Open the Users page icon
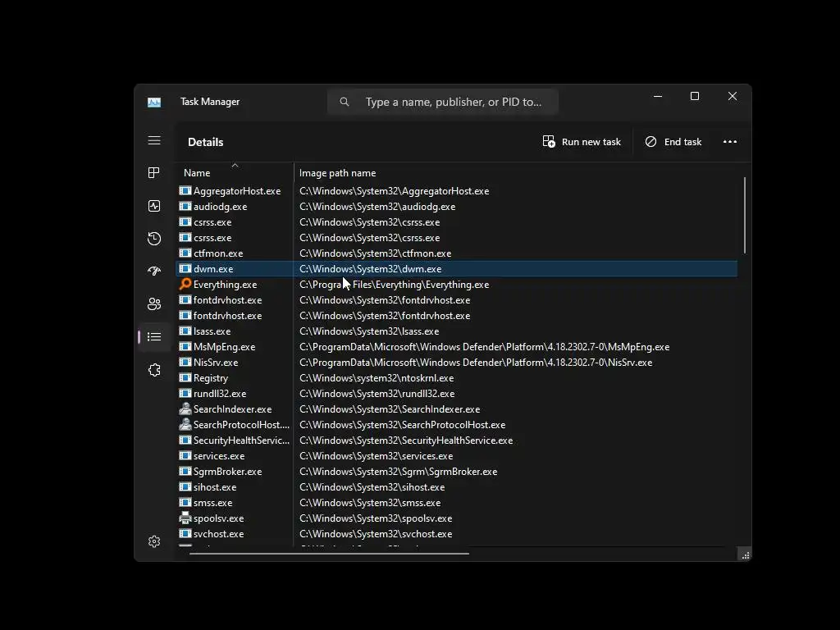The image size is (840, 630). pyautogui.click(x=154, y=304)
